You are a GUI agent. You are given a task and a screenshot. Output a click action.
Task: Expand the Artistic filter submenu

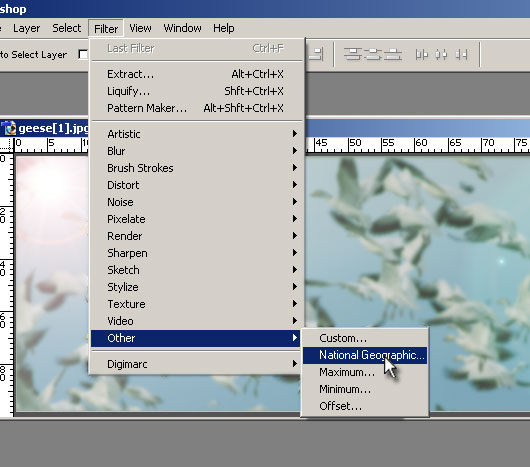(x=196, y=134)
